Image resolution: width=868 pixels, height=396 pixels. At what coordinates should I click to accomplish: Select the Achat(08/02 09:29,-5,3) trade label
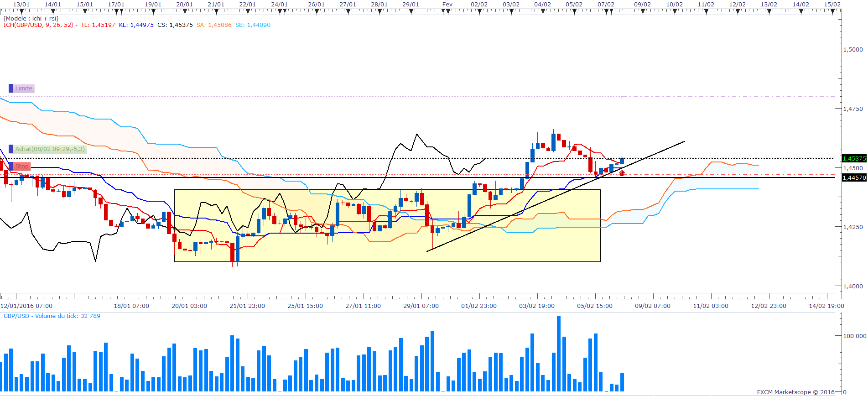click(50, 149)
